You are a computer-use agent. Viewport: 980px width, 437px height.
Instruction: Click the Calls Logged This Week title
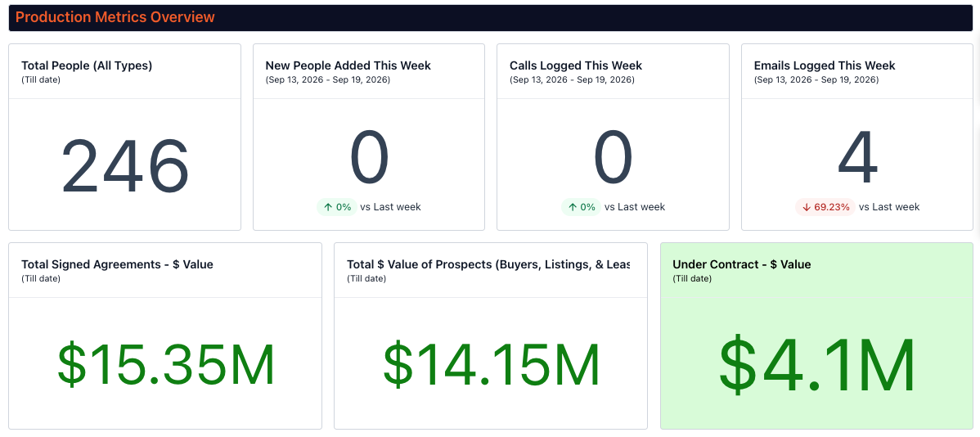pos(576,65)
